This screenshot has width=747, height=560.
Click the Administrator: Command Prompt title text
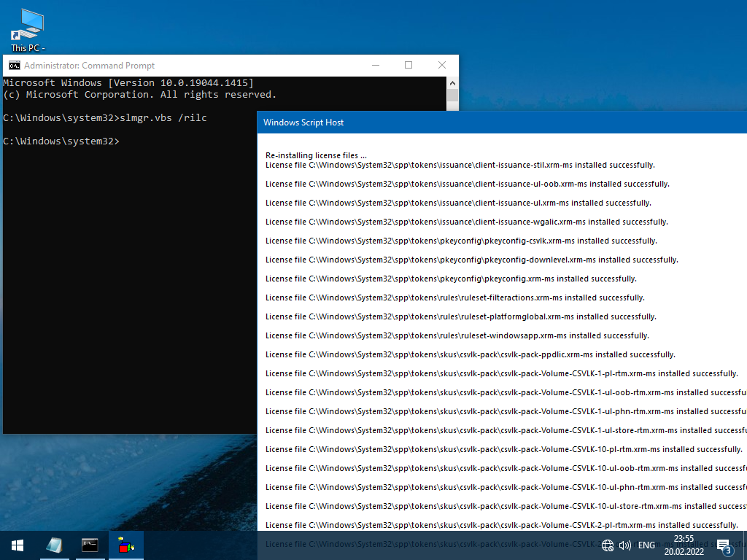pos(89,65)
